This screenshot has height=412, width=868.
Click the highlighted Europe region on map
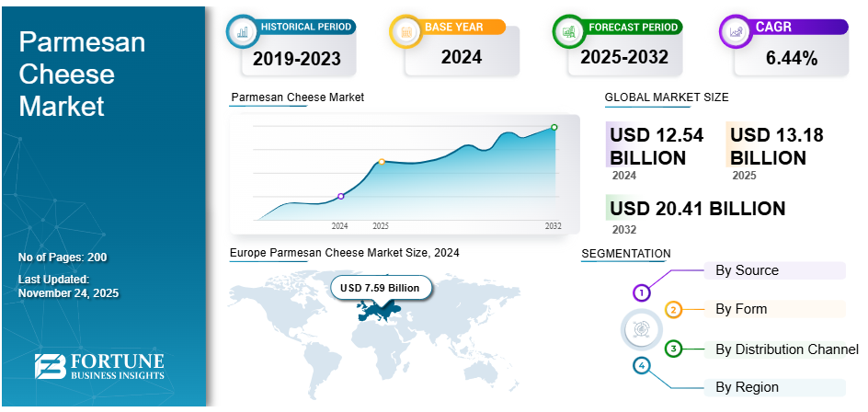(379, 313)
